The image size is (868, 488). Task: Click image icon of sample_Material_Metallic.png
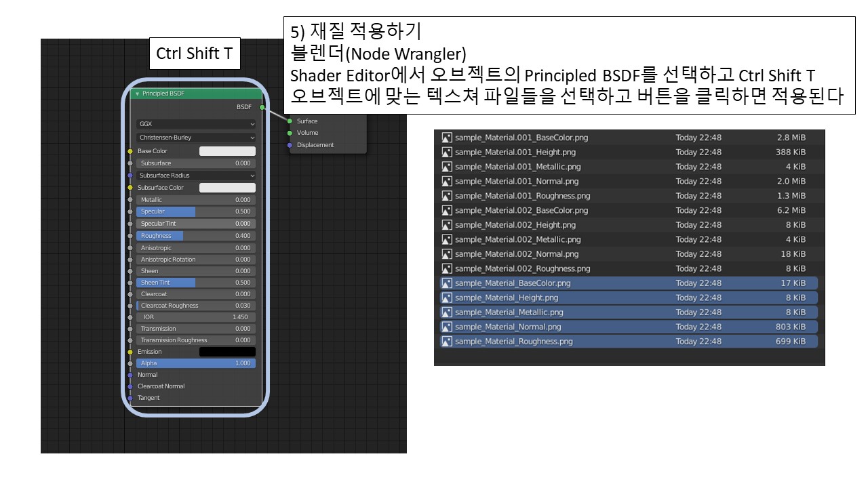[x=447, y=312]
